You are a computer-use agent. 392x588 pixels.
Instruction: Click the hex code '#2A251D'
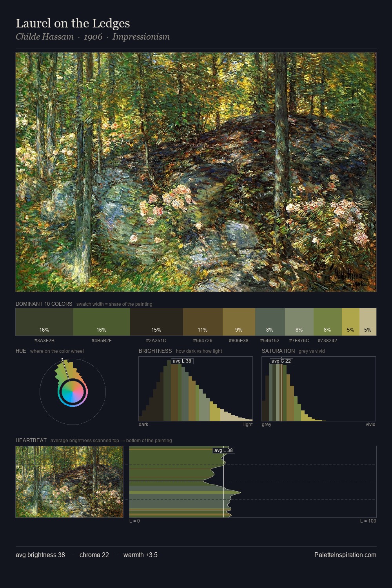click(156, 341)
